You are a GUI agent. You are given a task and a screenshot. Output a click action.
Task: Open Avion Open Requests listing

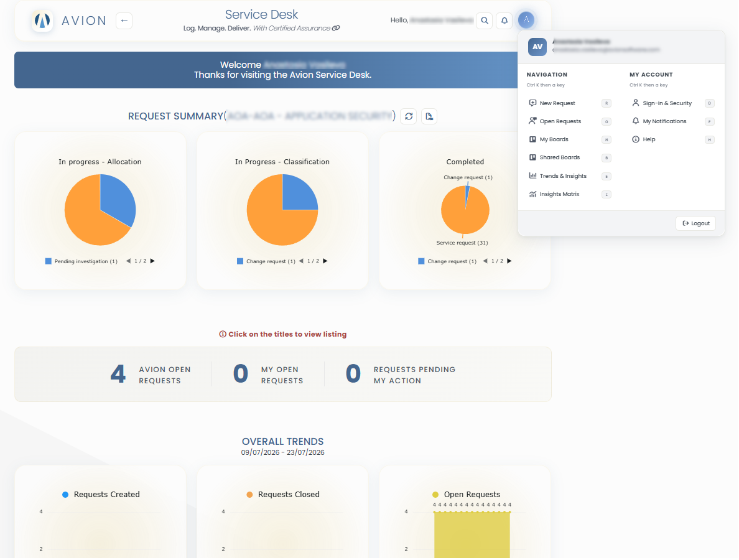(164, 375)
